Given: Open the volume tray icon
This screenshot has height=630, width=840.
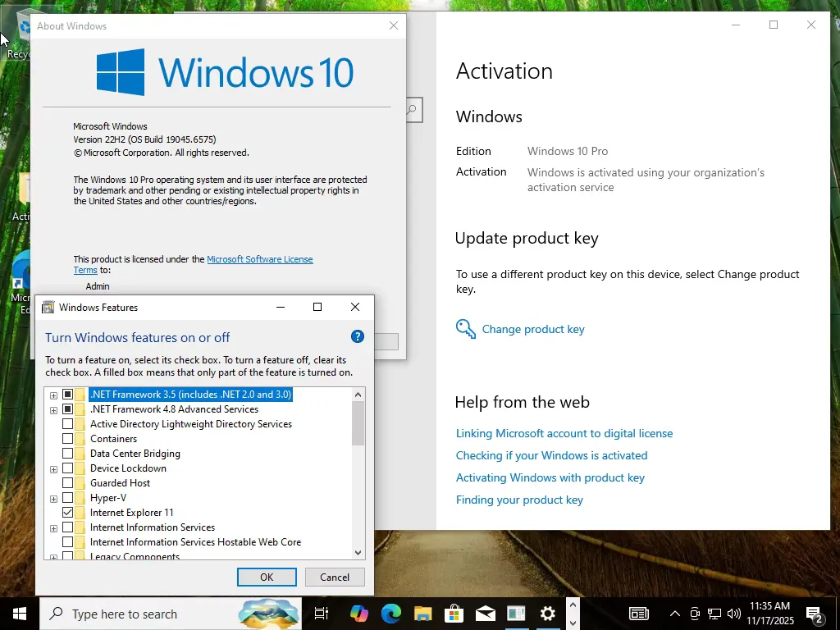Looking at the screenshot, I should coord(734,614).
